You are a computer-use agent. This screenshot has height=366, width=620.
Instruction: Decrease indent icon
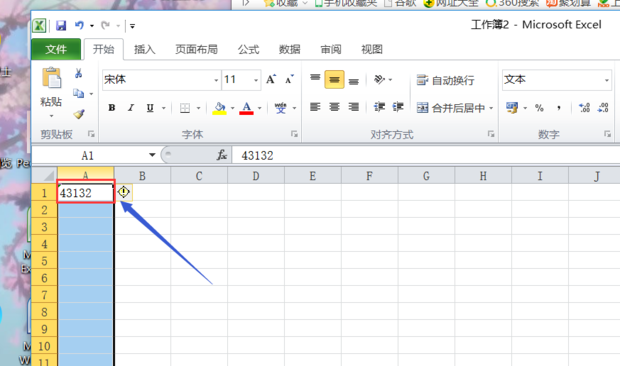coord(379,107)
